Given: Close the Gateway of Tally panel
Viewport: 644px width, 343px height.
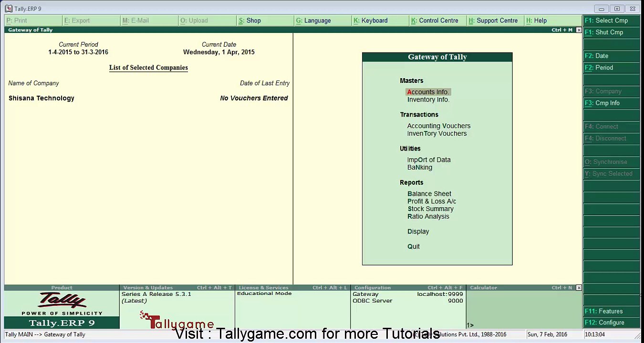Looking at the screenshot, I should [579, 30].
